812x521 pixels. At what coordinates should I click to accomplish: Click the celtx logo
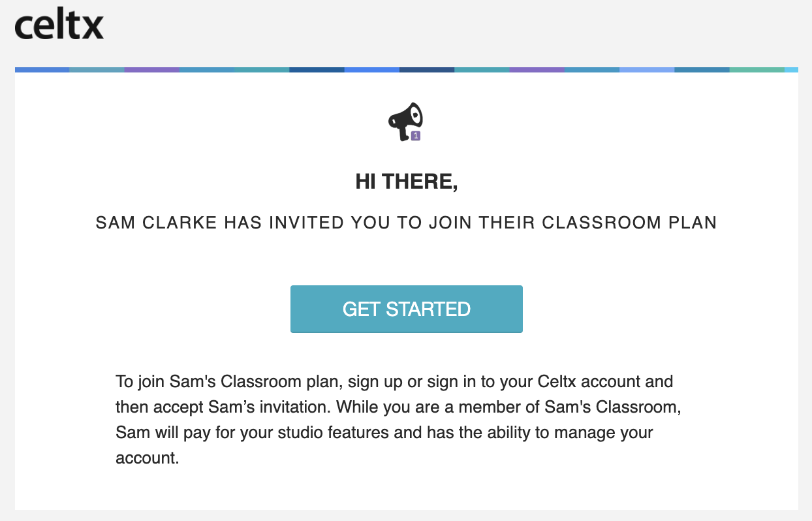tap(59, 25)
